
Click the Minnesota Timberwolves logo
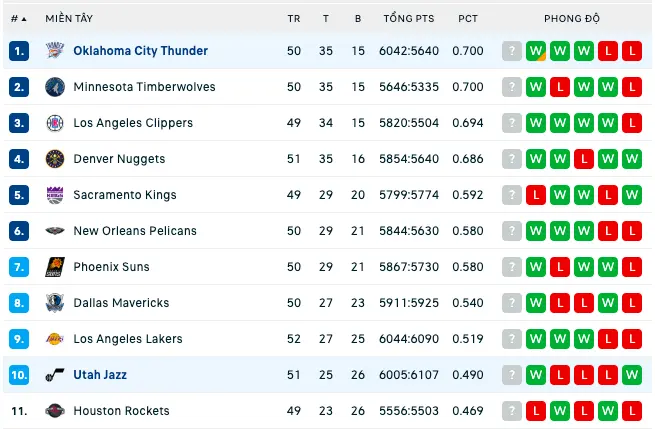[55, 87]
